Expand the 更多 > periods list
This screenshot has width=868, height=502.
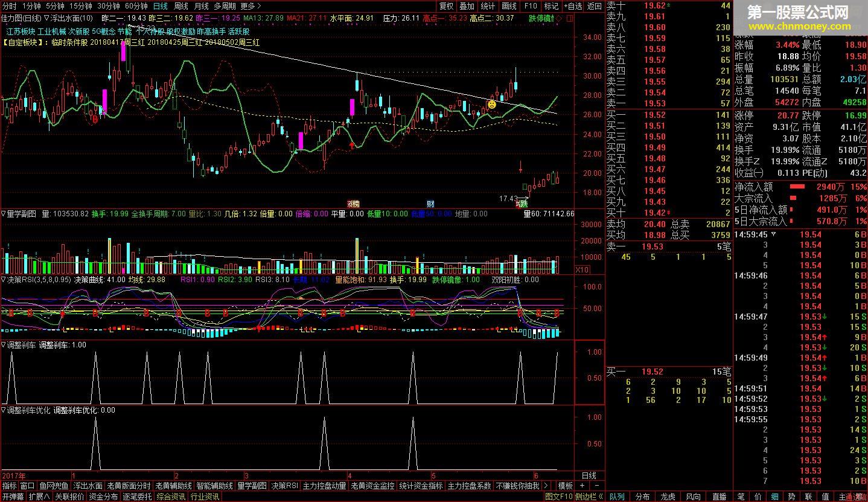(251, 6)
